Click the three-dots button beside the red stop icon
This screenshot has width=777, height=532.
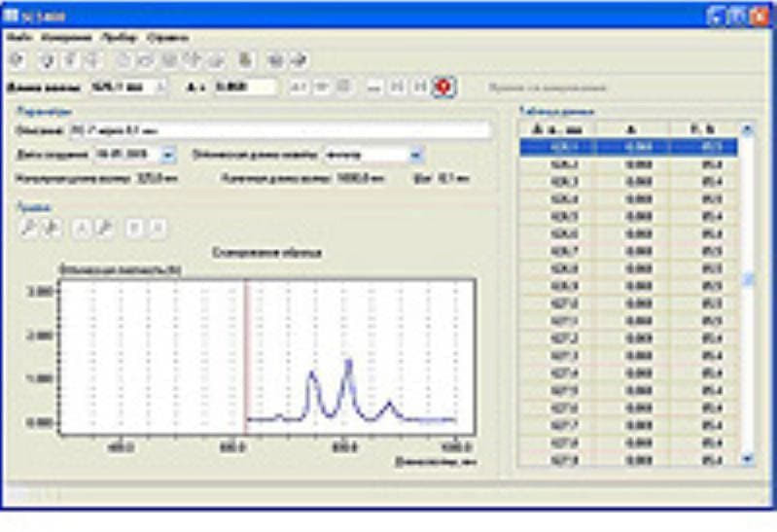374,88
